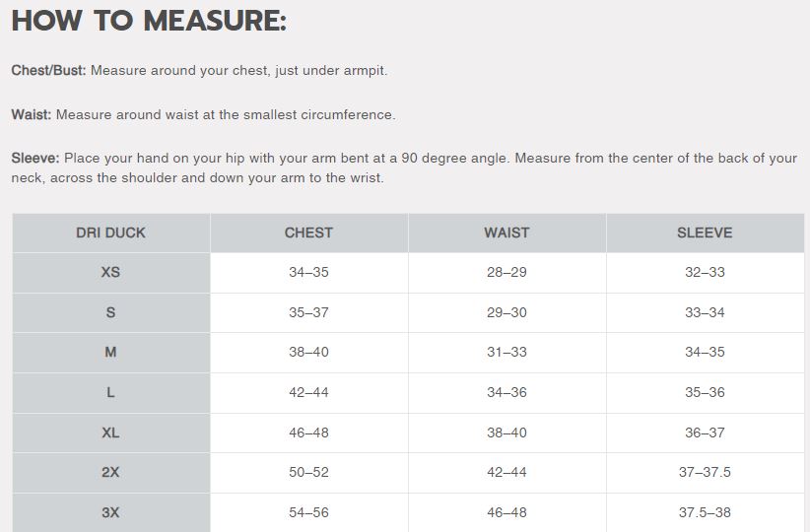
Task: Click chest measurement 50–52 in 2X row
Action: (308, 472)
